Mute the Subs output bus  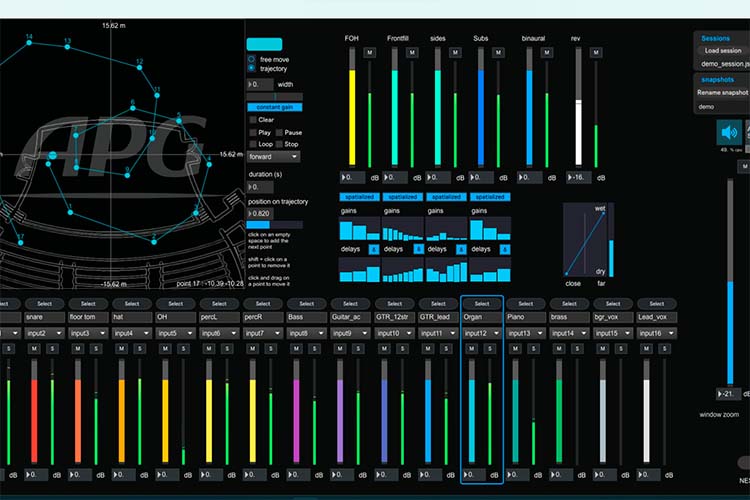pyautogui.click(x=498, y=53)
